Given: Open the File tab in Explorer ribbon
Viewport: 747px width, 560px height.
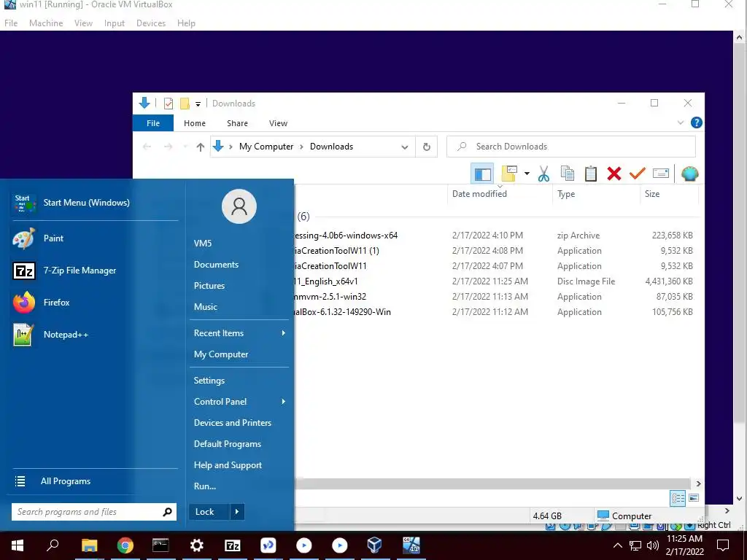Looking at the screenshot, I should click(x=153, y=123).
